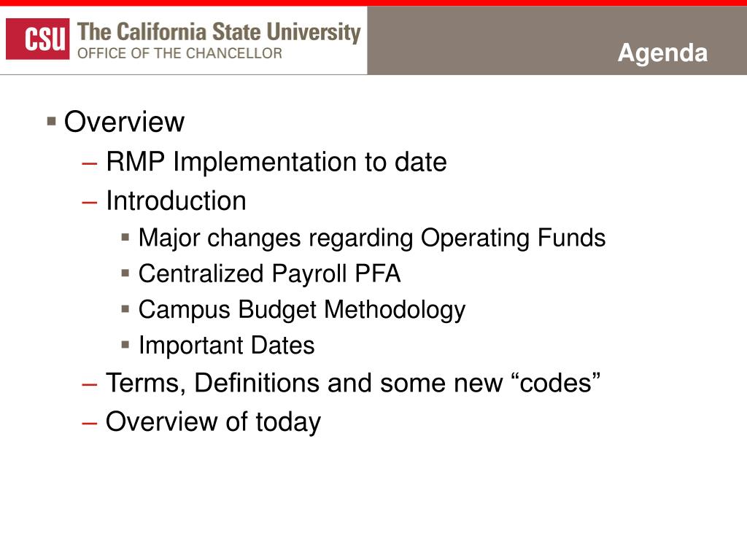Click bullet beside Major changes regarding Operating Funds

(125, 237)
